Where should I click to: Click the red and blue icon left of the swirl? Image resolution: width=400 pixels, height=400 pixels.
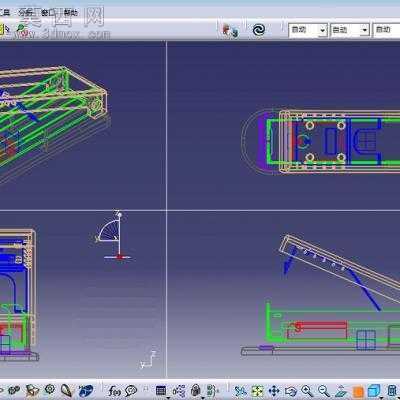[230, 31]
